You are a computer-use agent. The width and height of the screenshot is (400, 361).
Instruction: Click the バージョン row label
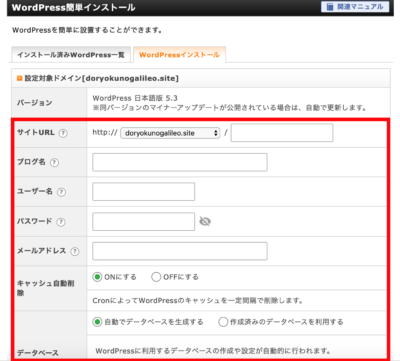(x=35, y=103)
